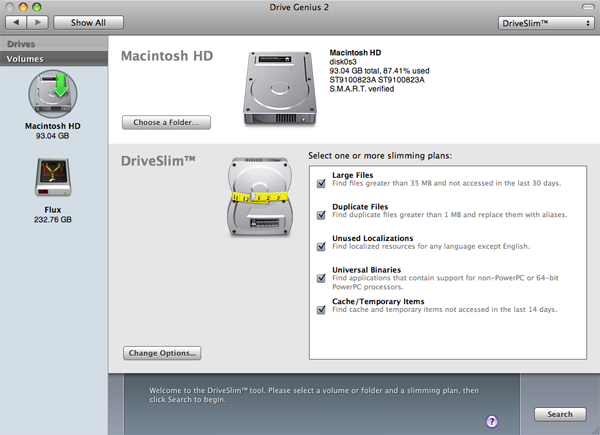Screen dimensions: 600x435
Task: Click the 'Cache/Temporary Items' plan title
Action: (378, 301)
